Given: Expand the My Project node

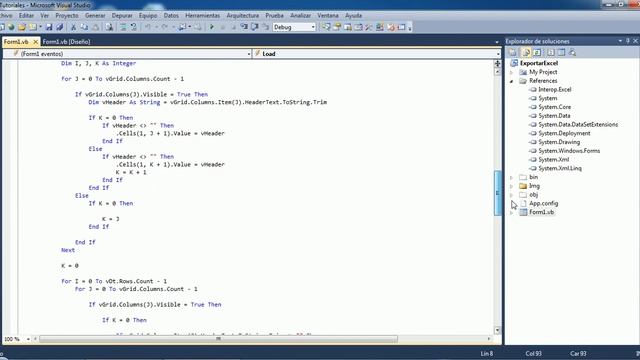Looking at the screenshot, I should [512, 72].
